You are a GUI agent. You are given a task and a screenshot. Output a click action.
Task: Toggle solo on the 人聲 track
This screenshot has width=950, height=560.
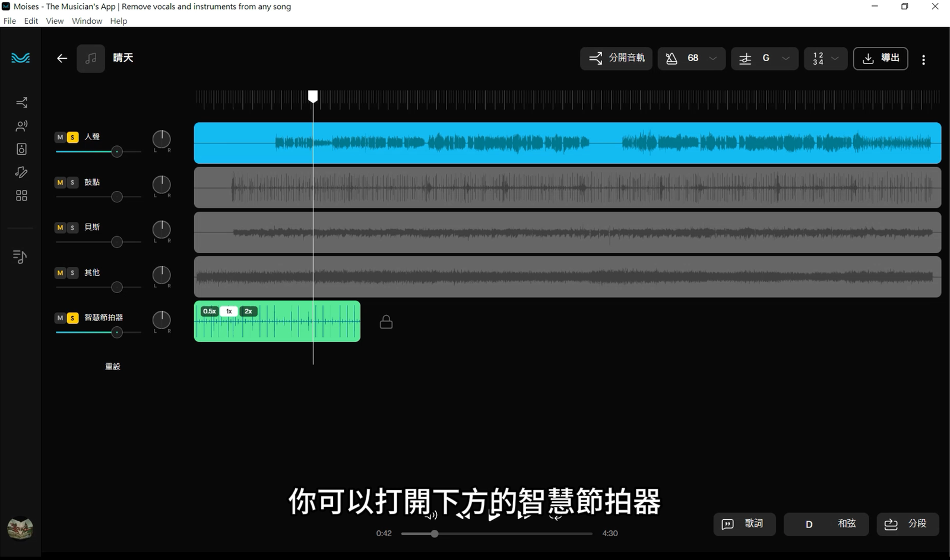click(72, 137)
